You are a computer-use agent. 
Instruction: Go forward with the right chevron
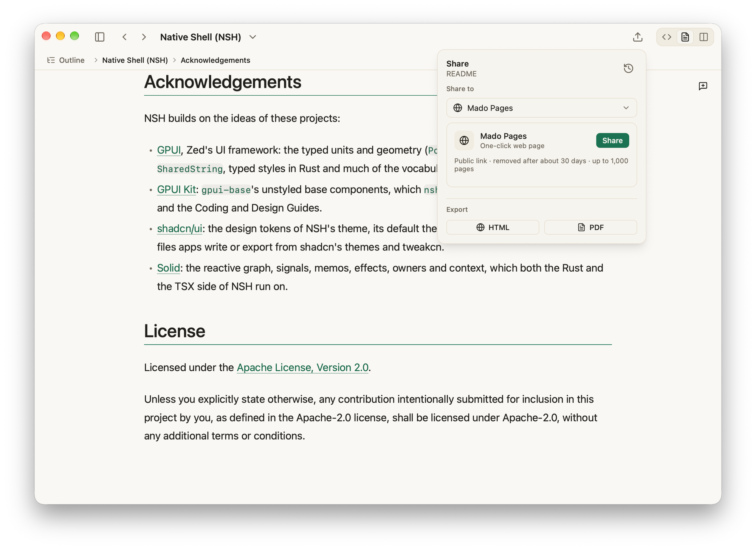click(x=144, y=37)
